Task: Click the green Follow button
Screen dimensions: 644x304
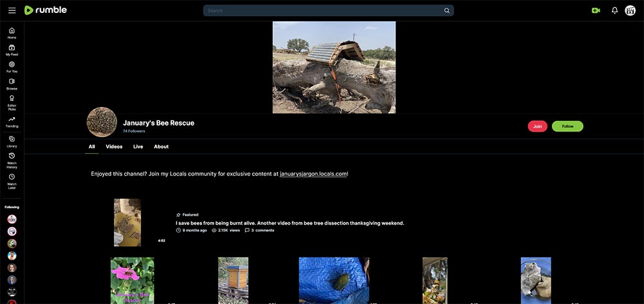Action: (x=567, y=126)
